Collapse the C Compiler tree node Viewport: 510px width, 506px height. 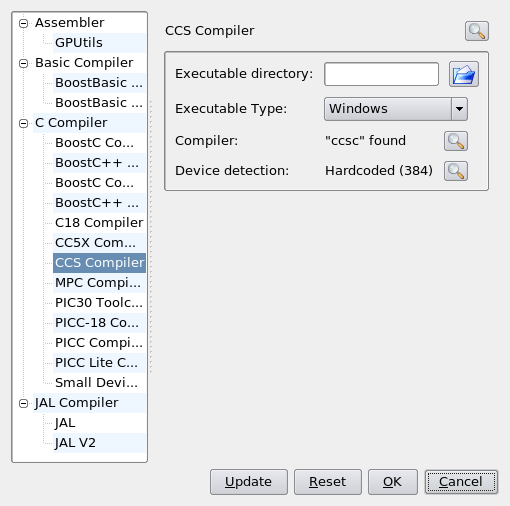tap(23, 123)
